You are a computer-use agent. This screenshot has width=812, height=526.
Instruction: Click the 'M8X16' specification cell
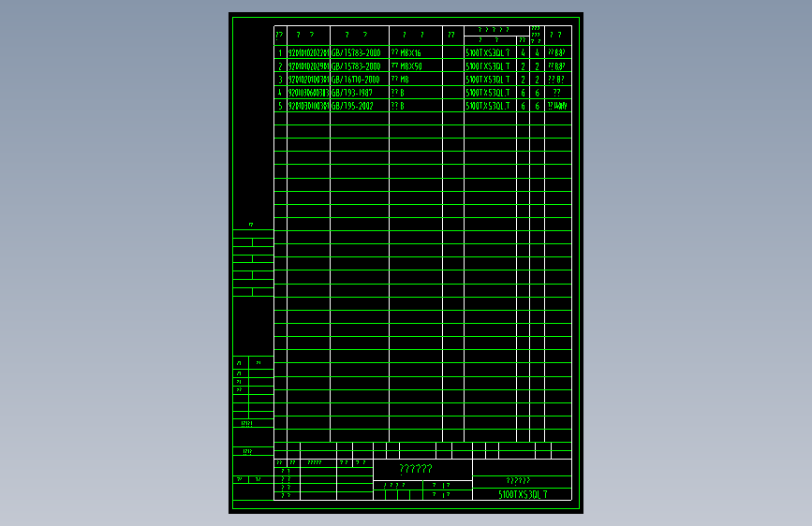pyautogui.click(x=416, y=52)
